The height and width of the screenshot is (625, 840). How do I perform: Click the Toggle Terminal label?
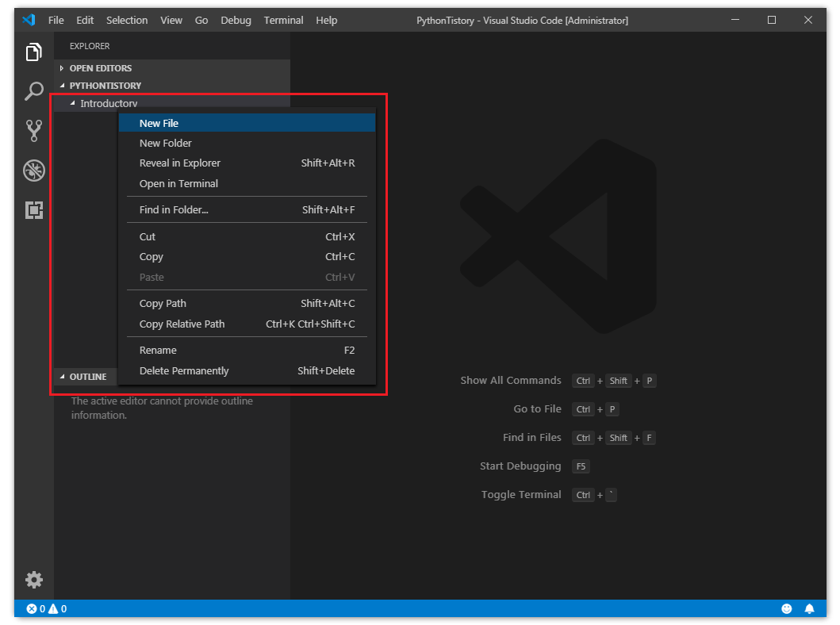coord(520,494)
